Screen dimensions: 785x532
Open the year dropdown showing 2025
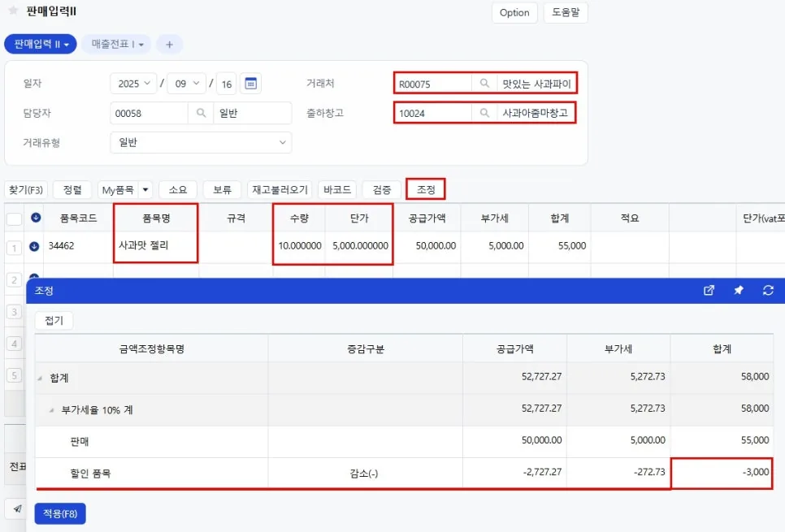133,84
